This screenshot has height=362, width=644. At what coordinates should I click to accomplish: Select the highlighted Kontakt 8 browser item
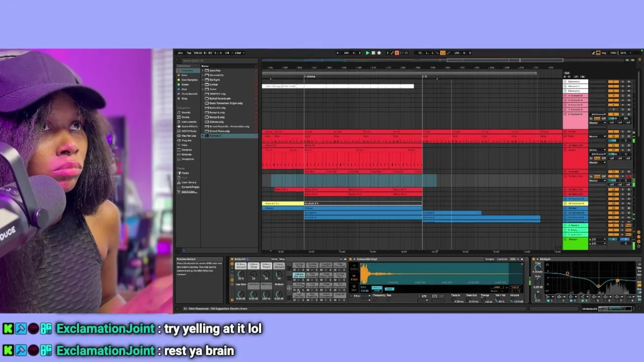pos(229,136)
